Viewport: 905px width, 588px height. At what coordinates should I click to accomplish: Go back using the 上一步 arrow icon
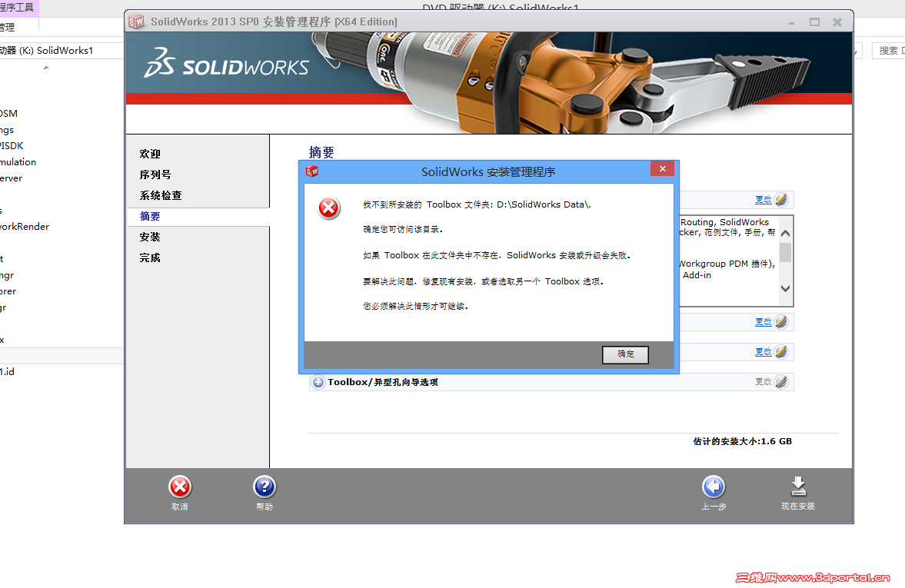tap(714, 487)
